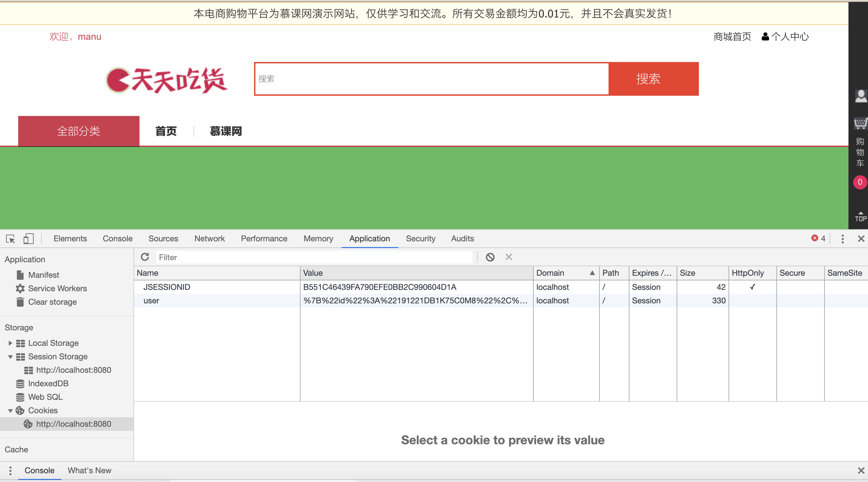The width and height of the screenshot is (868, 482).
Task: Focus the cookie Filter field
Action: click(x=314, y=258)
